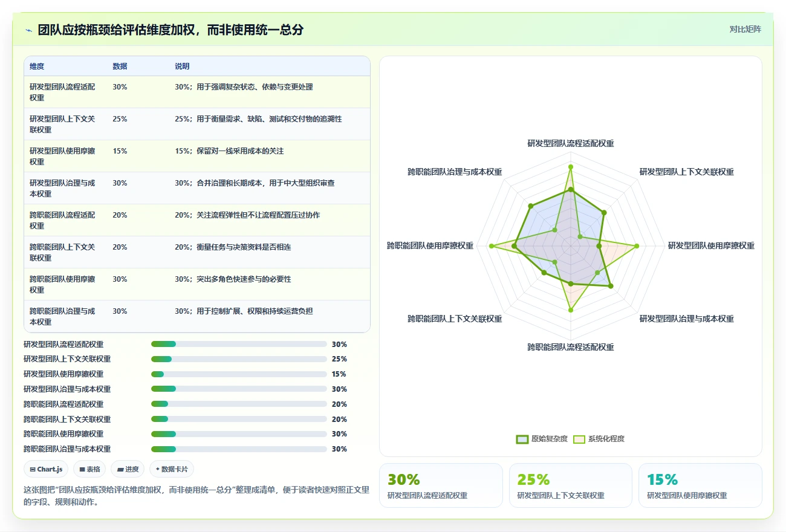Click radar axis label 跨职能团队流程适配权重
The image size is (786, 532).
click(x=571, y=348)
